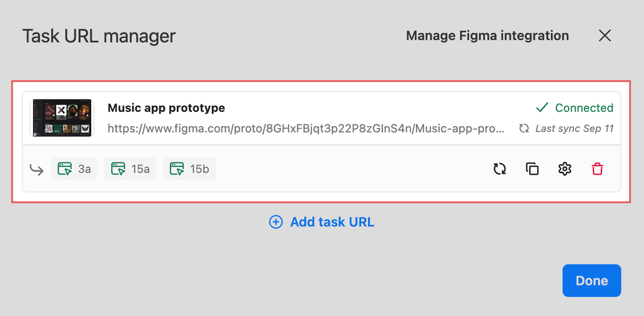Click the Add task URL link text

332,222
